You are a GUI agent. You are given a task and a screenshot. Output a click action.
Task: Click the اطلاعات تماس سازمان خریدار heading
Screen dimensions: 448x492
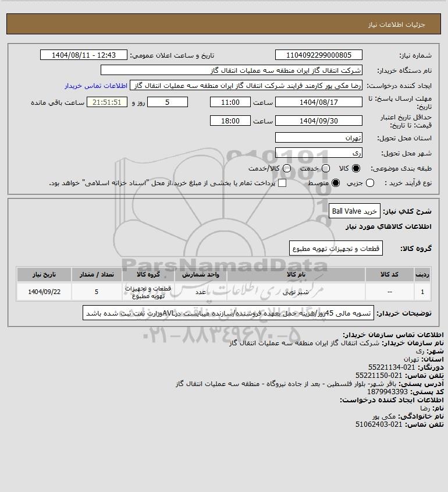tap(393, 334)
